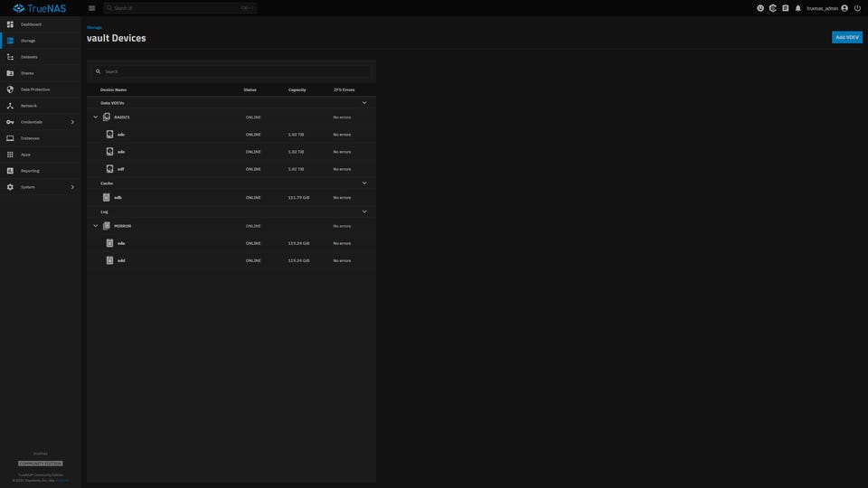Open the TrueCommand status icon
This screenshot has width=868, height=488.
point(773,8)
